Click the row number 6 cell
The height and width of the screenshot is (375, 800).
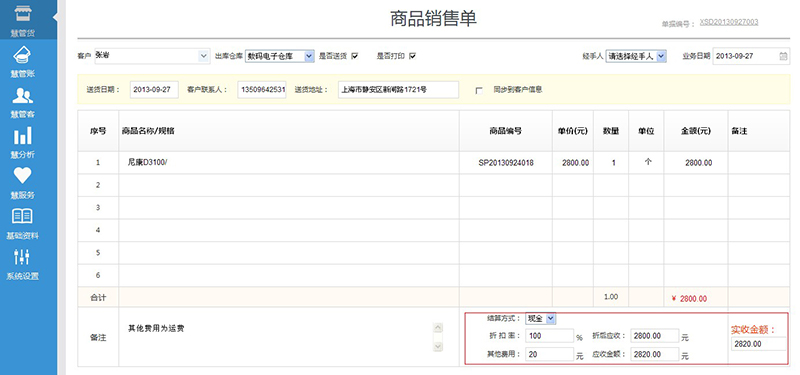98,275
